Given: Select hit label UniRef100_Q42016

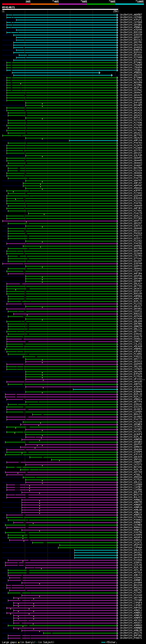Looking at the screenshot, I should click(131, 45).
